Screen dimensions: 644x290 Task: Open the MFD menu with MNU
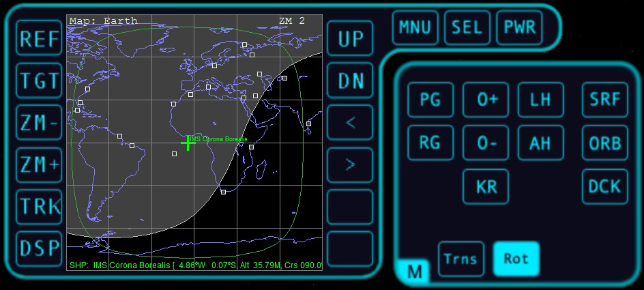[415, 27]
